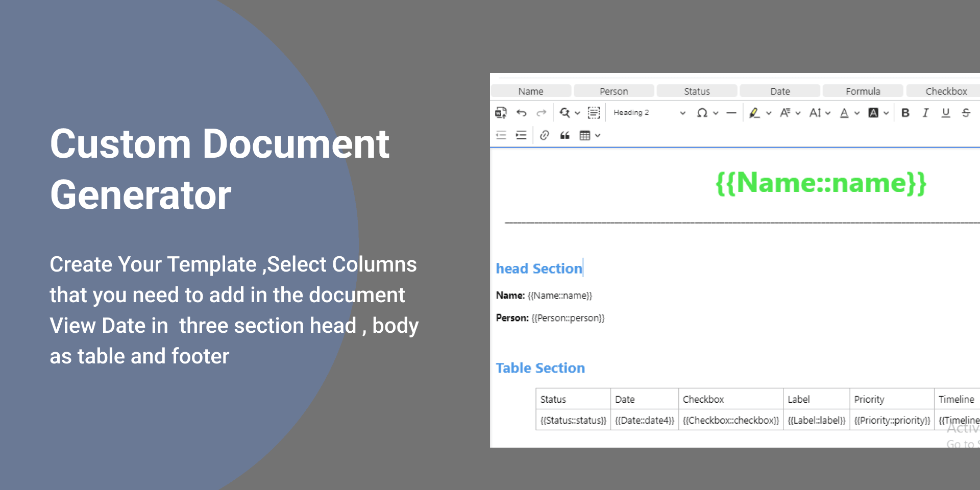Image resolution: width=980 pixels, height=490 pixels.
Task: Click the head Section heading
Action: tap(539, 268)
